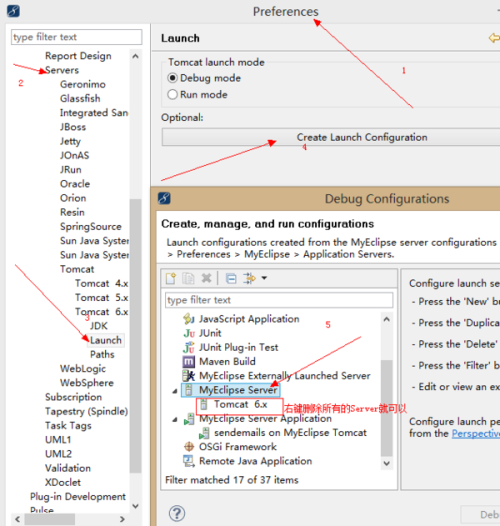500x526 pixels.
Task: Click the MyEclipse Externally Launched Server icon
Action: click(x=189, y=376)
